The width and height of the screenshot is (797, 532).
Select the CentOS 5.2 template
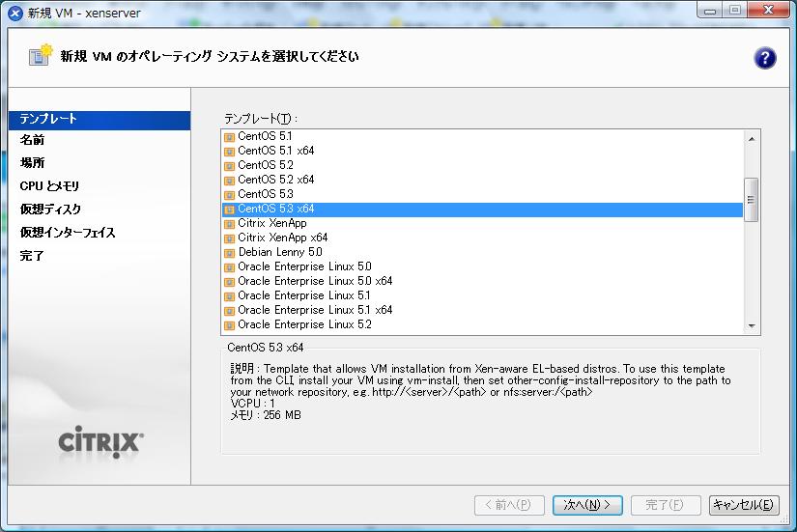coord(482,165)
